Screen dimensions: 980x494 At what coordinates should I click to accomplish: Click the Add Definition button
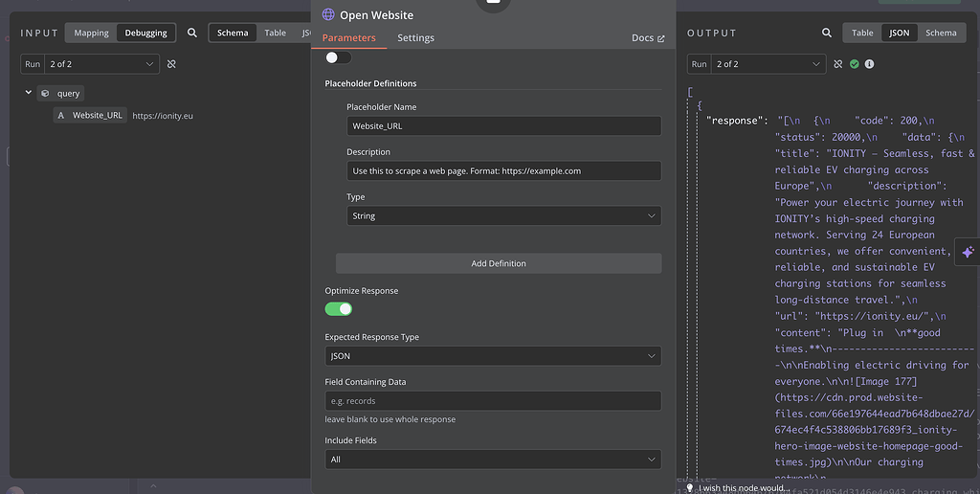click(x=499, y=263)
